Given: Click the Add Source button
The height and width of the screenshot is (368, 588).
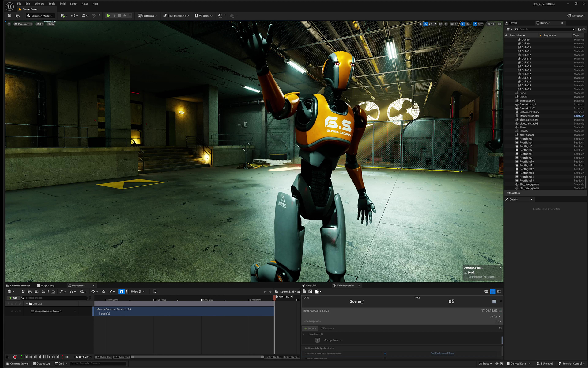Looking at the screenshot, I should pyautogui.click(x=310, y=328).
